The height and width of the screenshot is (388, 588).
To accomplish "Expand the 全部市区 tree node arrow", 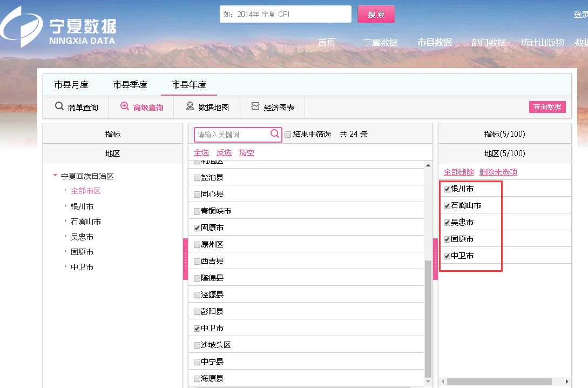I will (x=65, y=190).
